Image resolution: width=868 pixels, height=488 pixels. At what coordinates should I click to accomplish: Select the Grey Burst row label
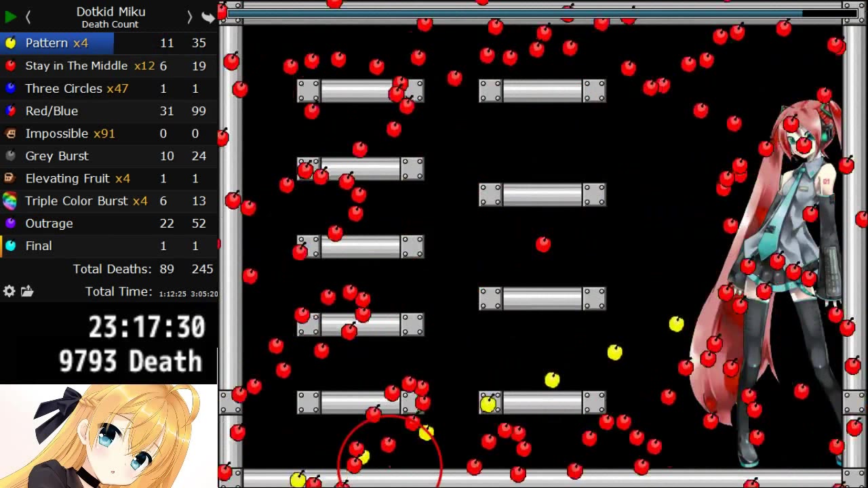[x=57, y=156]
